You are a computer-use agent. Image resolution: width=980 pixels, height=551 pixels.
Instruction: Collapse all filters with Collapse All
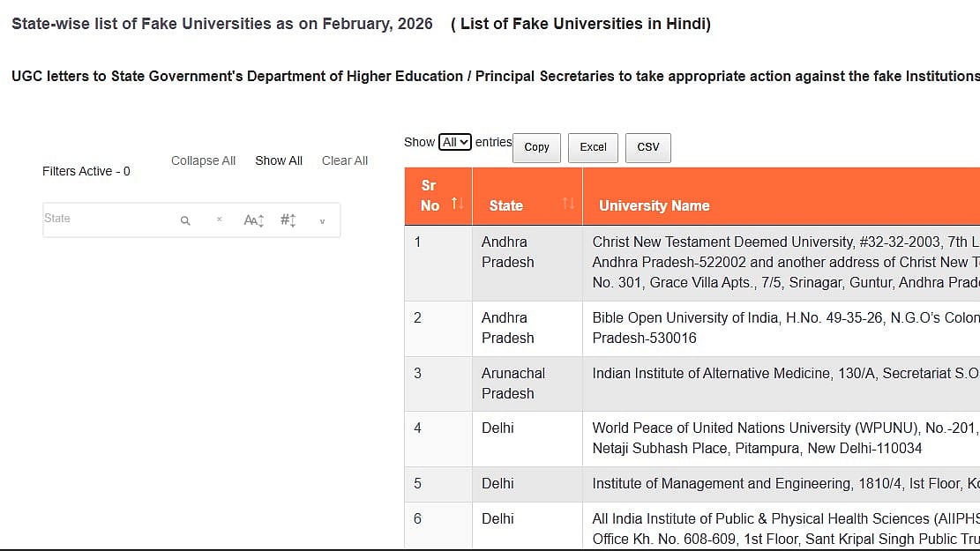click(x=203, y=160)
